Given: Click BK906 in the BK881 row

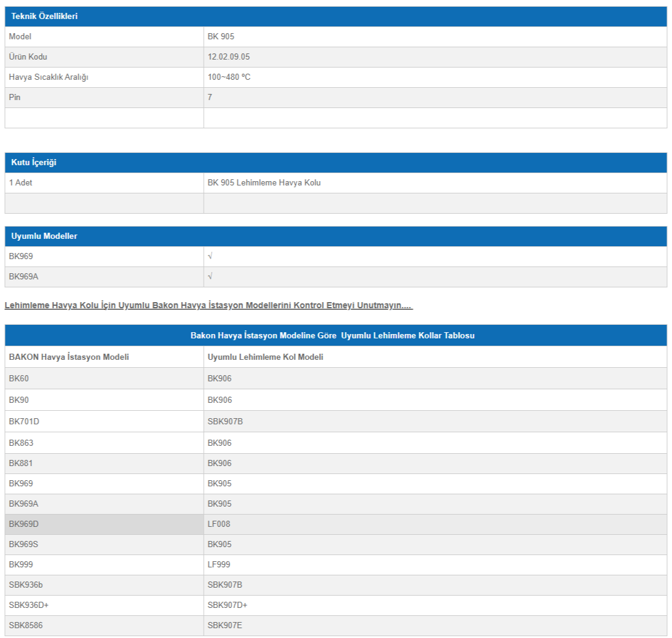Looking at the screenshot, I should (220, 464).
